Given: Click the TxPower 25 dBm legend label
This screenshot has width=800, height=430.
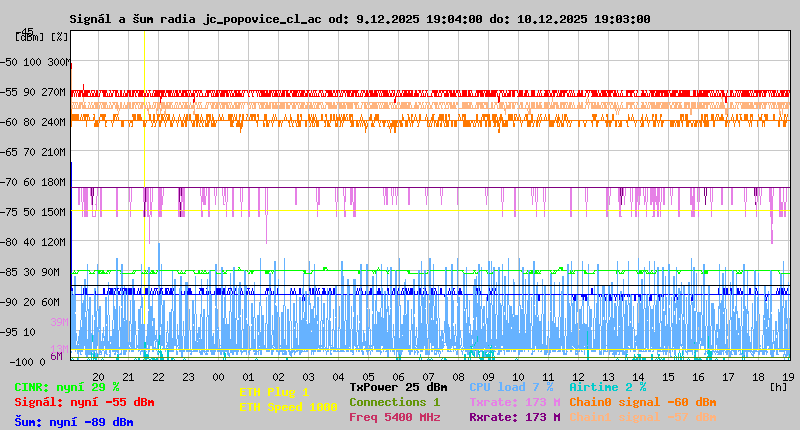Looking at the screenshot, I should coord(398,387).
